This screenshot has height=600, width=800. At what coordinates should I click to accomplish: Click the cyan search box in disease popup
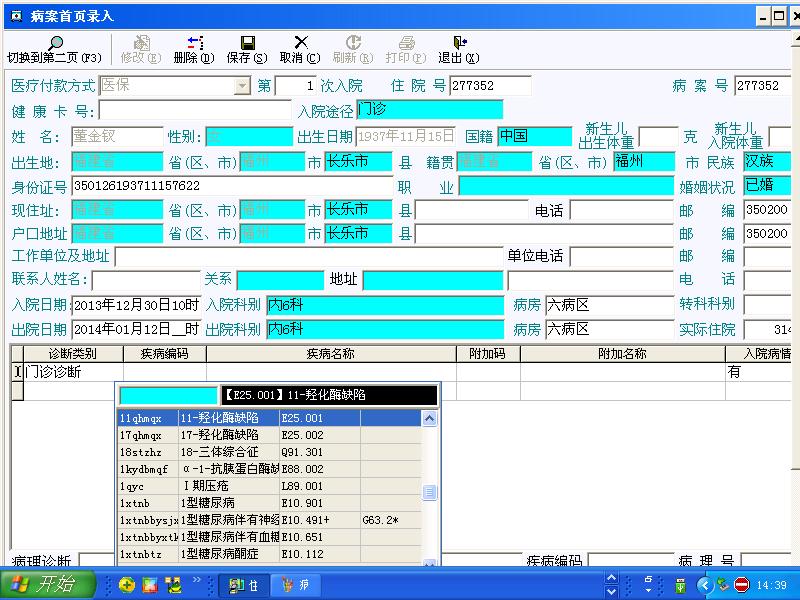point(168,395)
